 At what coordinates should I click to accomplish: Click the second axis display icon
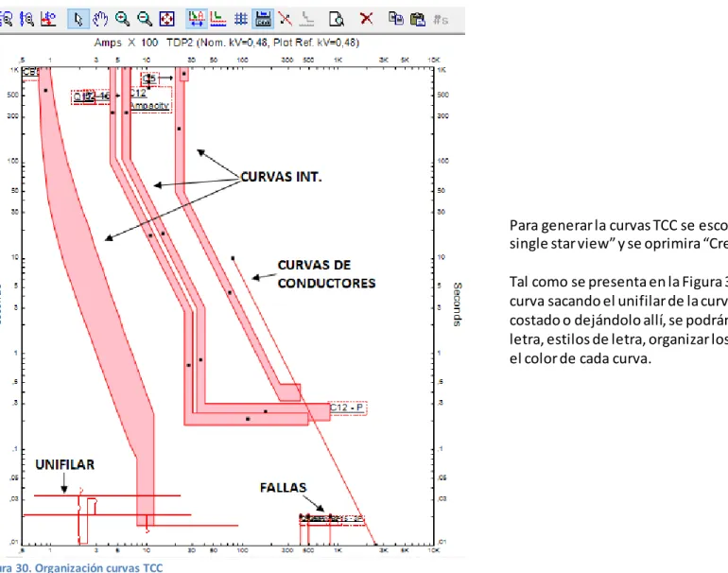coord(218,19)
